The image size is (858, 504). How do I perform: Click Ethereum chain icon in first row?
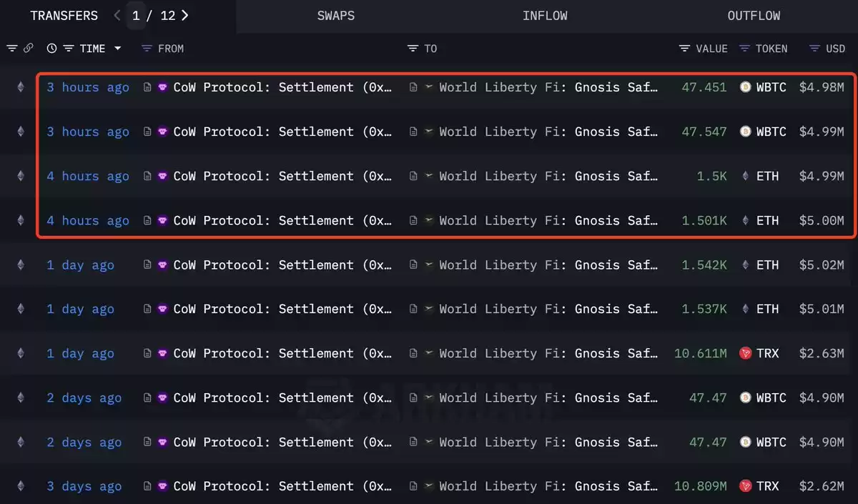21,87
